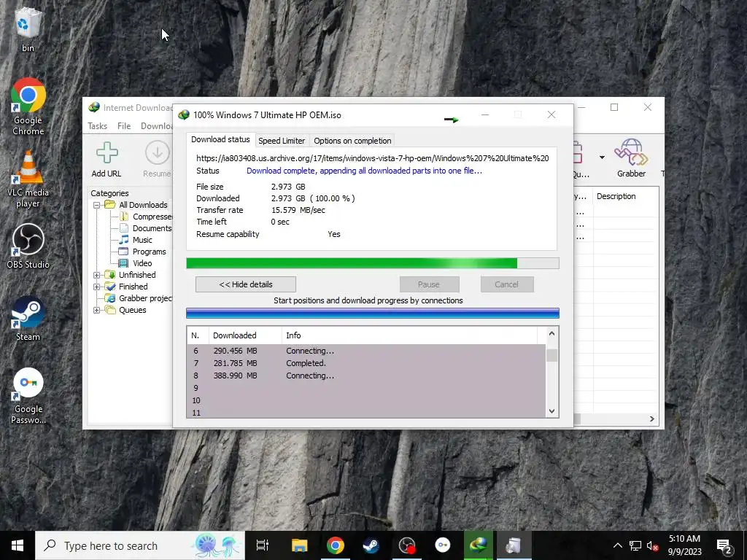Select connection row 7 marked Completed

(366, 363)
